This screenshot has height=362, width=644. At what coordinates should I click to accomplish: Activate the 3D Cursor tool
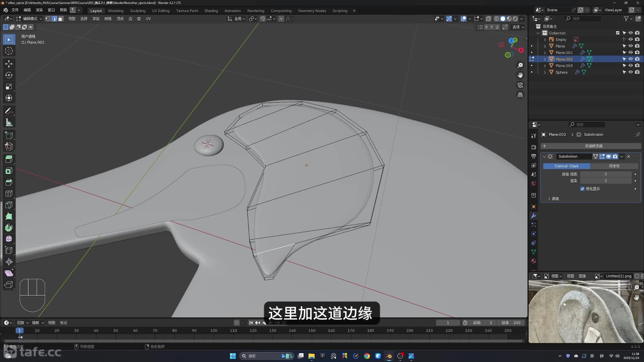pos(9,51)
